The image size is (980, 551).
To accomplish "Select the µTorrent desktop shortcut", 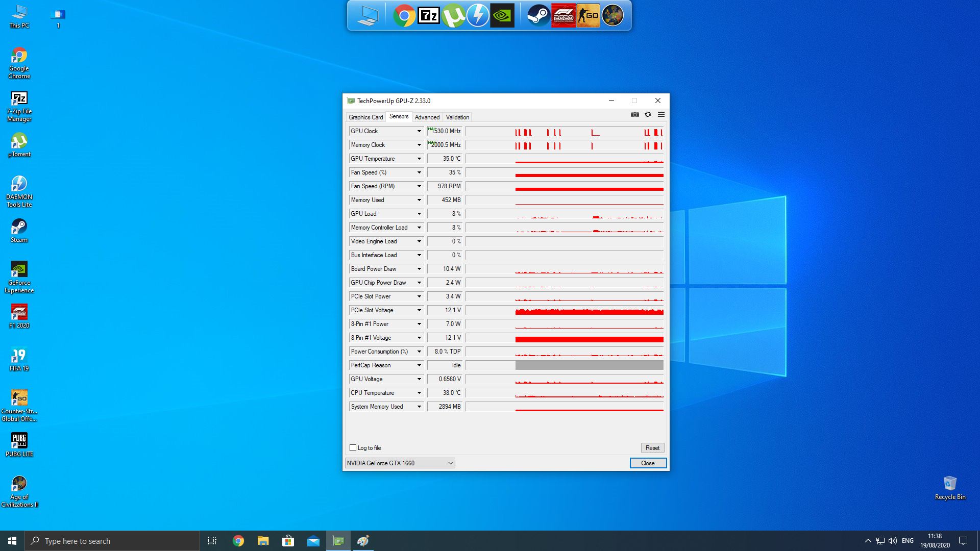I will [x=19, y=145].
